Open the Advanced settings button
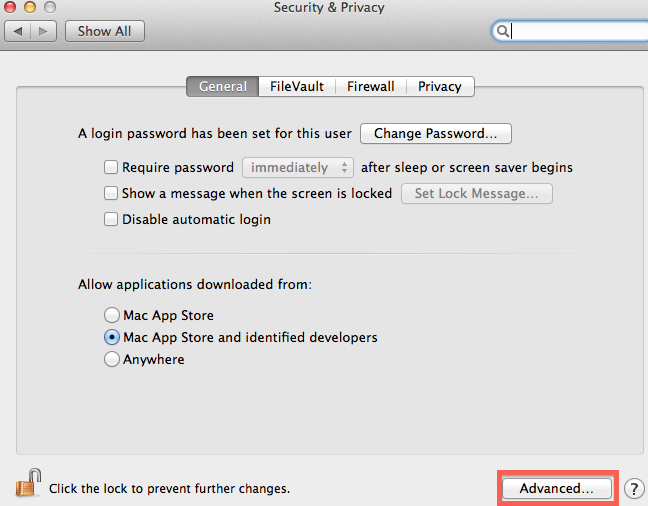Image resolution: width=648 pixels, height=506 pixels. (557, 489)
